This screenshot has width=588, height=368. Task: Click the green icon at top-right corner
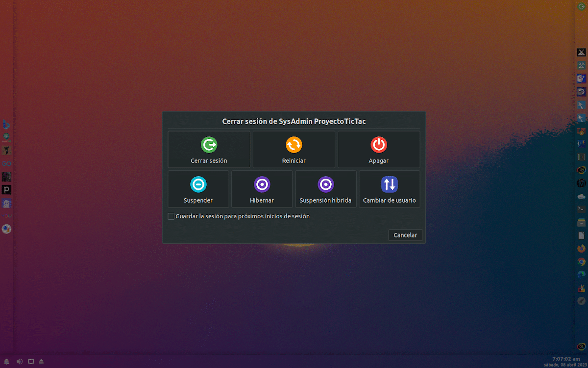click(x=582, y=6)
